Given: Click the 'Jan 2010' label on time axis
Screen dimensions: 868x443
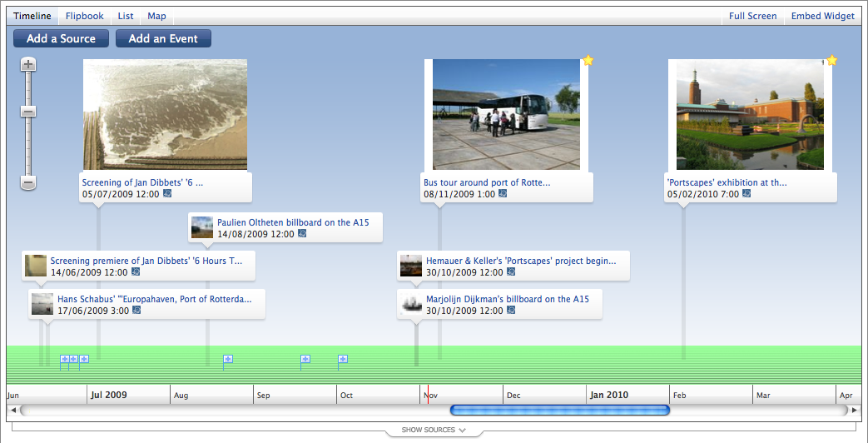Looking at the screenshot, I should pyautogui.click(x=609, y=395).
